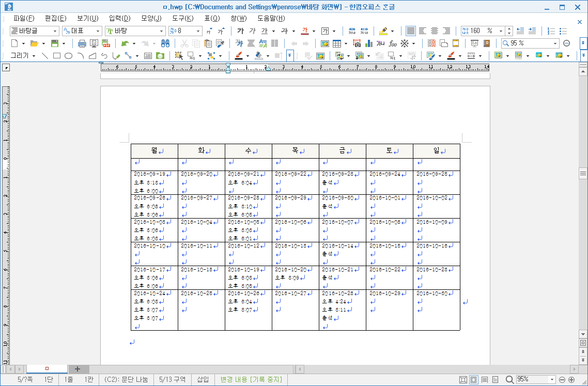Toggle italic 가 formatting
The width and height of the screenshot is (588, 386).
pyautogui.click(x=252, y=31)
